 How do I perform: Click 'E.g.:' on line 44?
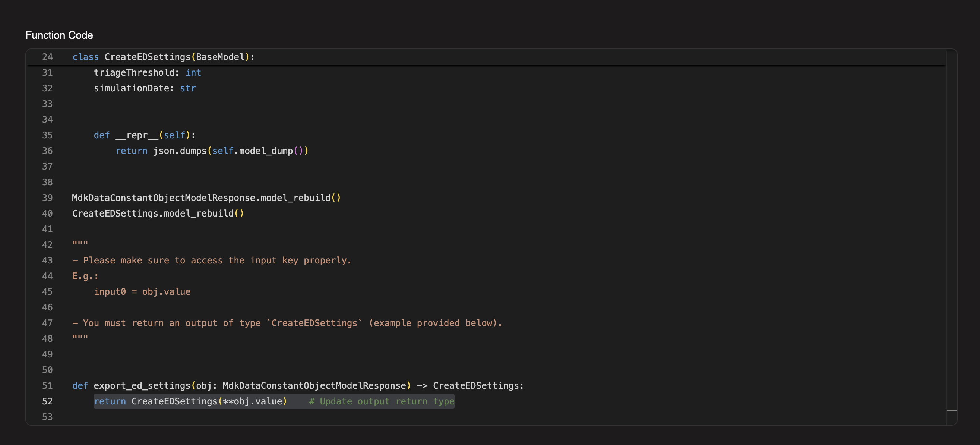(x=85, y=276)
